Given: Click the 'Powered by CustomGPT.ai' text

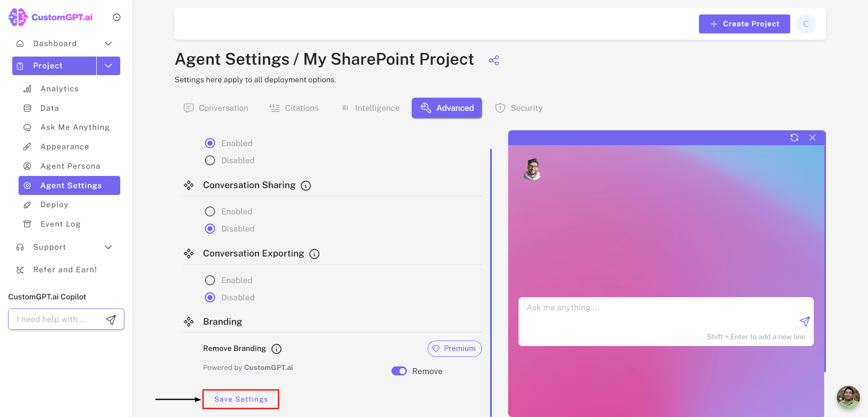Looking at the screenshot, I should coord(248,368).
